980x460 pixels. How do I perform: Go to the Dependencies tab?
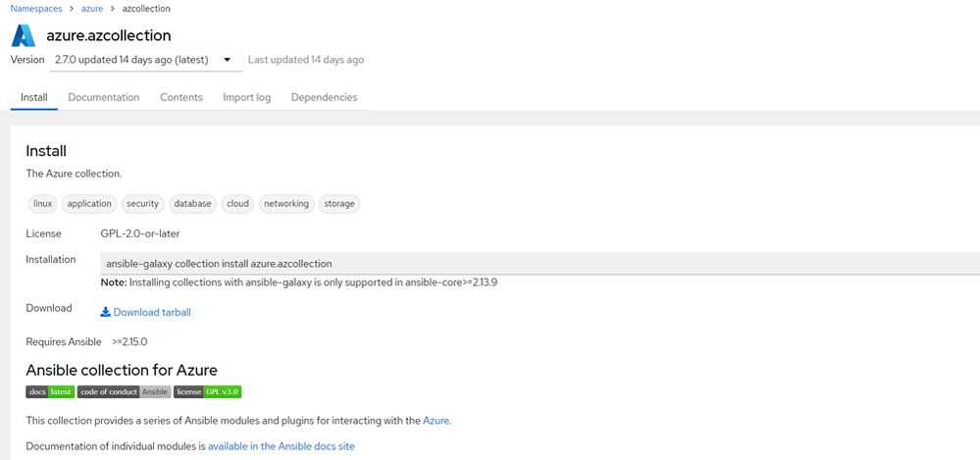click(x=325, y=97)
